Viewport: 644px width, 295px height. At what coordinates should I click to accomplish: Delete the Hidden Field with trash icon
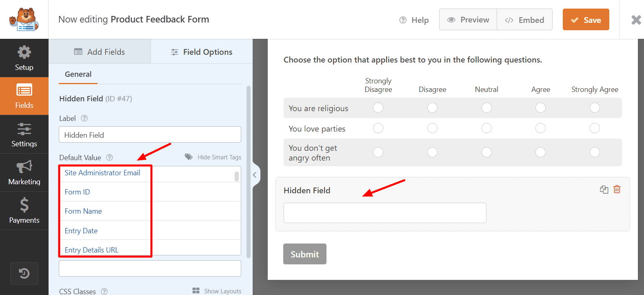coord(617,189)
